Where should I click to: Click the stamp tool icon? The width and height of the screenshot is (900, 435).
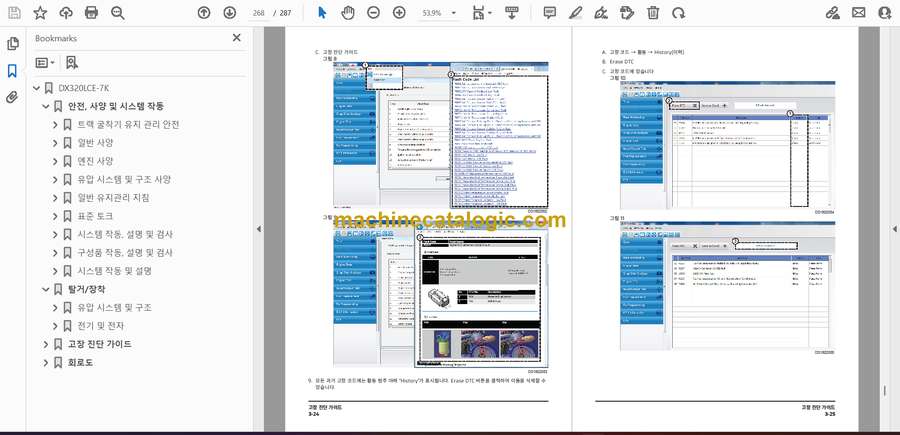click(627, 13)
